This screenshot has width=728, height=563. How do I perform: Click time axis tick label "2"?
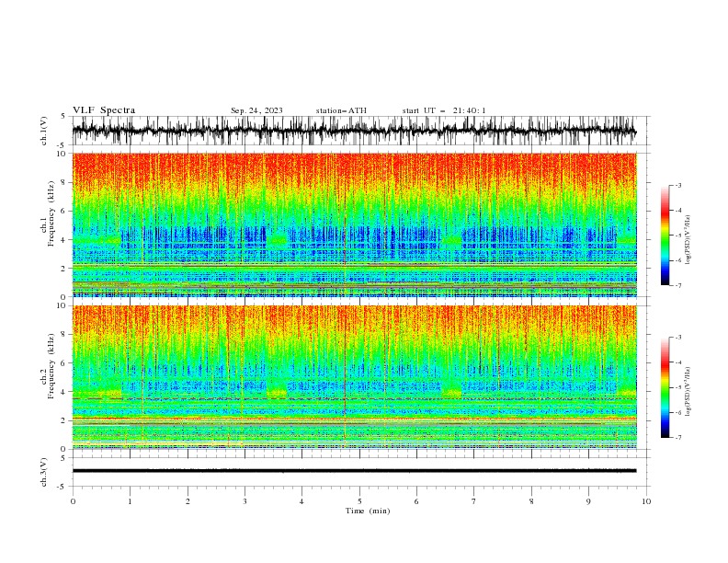click(x=188, y=501)
